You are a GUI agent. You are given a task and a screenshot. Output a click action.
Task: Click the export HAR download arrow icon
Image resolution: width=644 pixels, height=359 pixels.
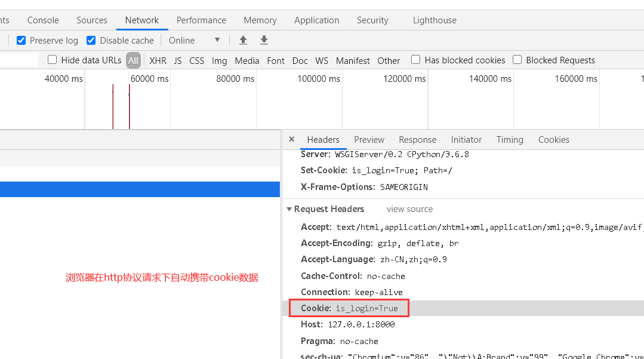point(264,40)
